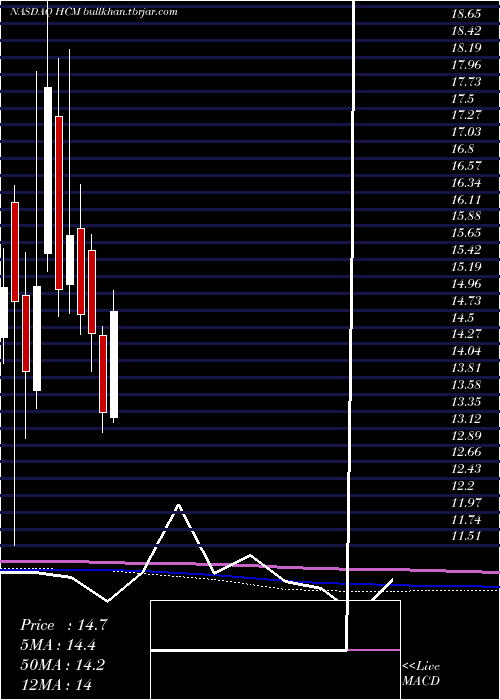
Task: Click the 17.03 price axis label
Action: pos(466,132)
